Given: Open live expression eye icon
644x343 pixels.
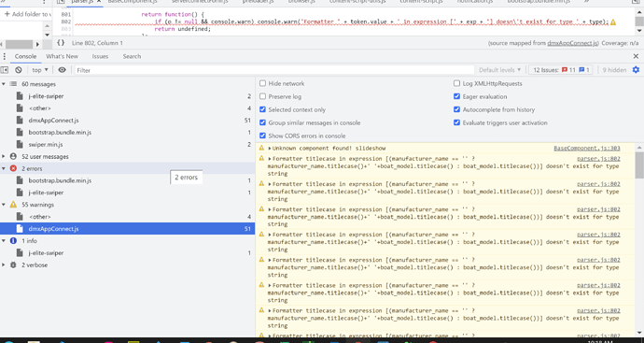Looking at the screenshot, I should click(x=62, y=70).
